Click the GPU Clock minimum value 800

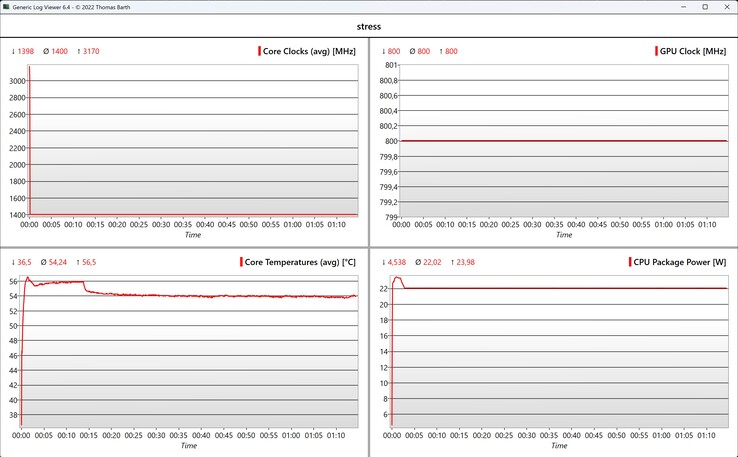(394, 51)
